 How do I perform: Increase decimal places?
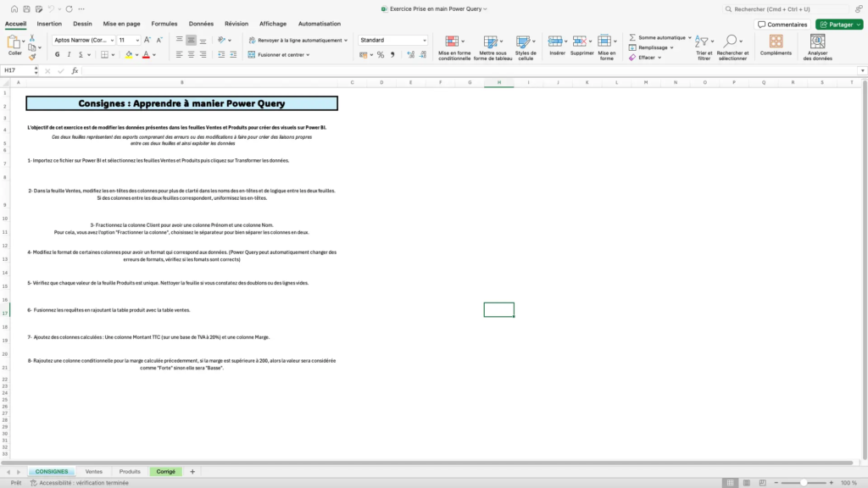click(411, 55)
